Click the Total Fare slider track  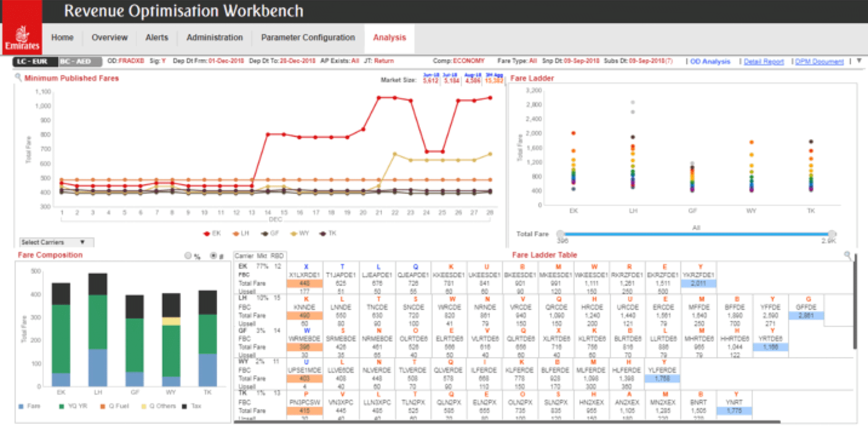point(696,234)
